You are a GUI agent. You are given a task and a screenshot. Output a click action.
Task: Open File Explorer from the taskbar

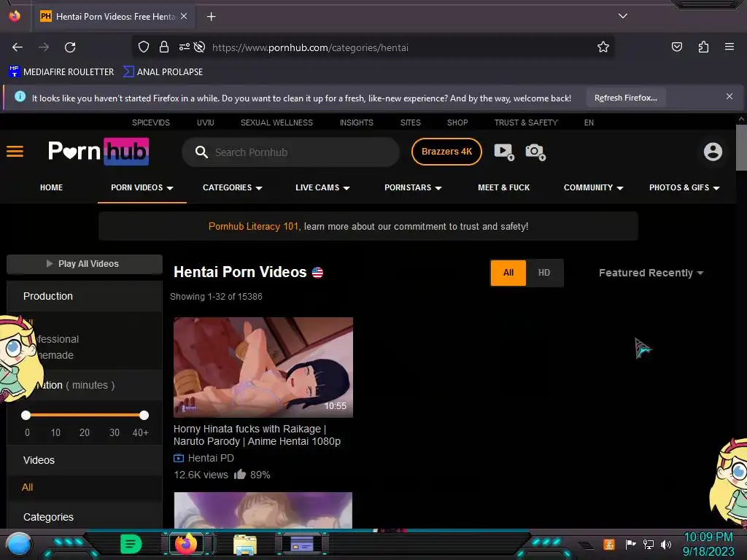pyautogui.click(x=245, y=544)
